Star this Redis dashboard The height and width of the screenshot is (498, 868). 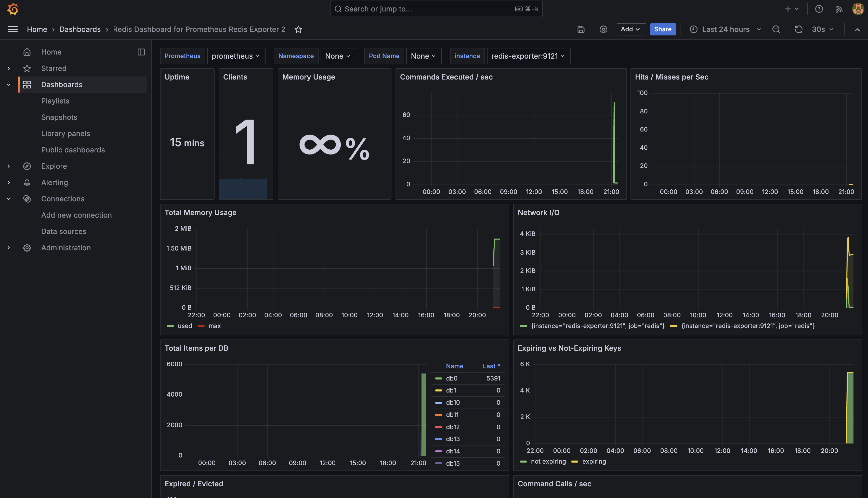pos(298,29)
